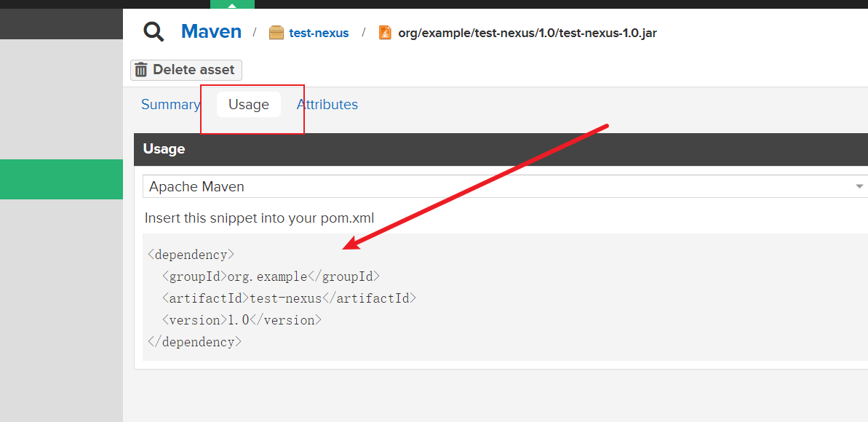Image resolution: width=868 pixels, height=422 pixels.
Task: Click the 'Insert this snippet' instruction text
Action: [259, 218]
